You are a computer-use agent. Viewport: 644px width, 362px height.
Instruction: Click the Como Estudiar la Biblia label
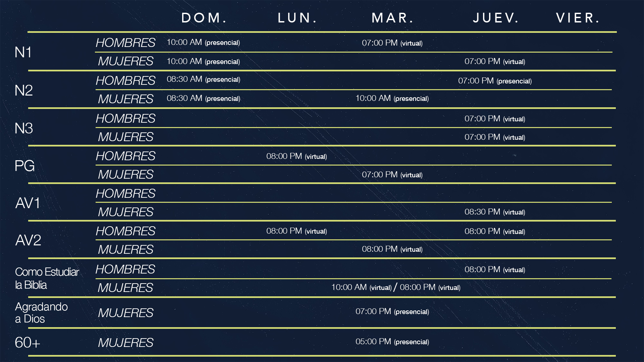coord(47,278)
